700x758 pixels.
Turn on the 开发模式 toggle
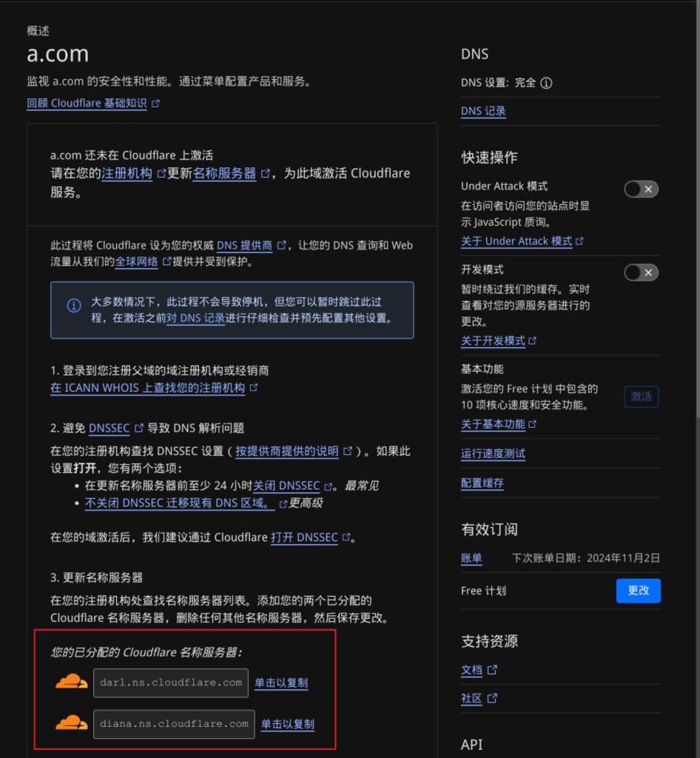pos(641,272)
